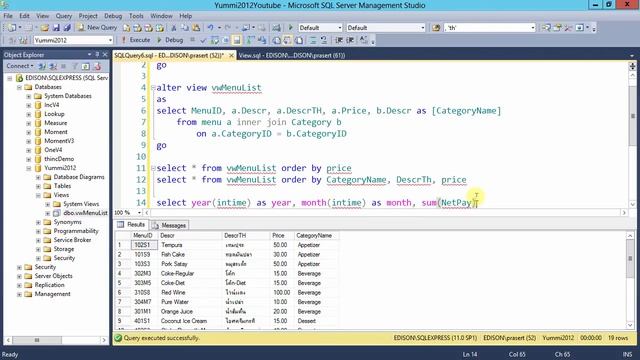640x360 pixels.
Task: Click the CategoryName column header
Action: 316,236
